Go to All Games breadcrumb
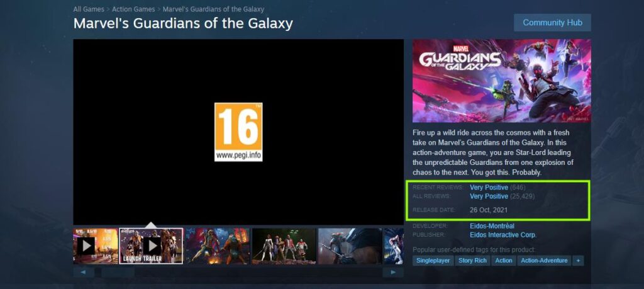 [x=89, y=9]
